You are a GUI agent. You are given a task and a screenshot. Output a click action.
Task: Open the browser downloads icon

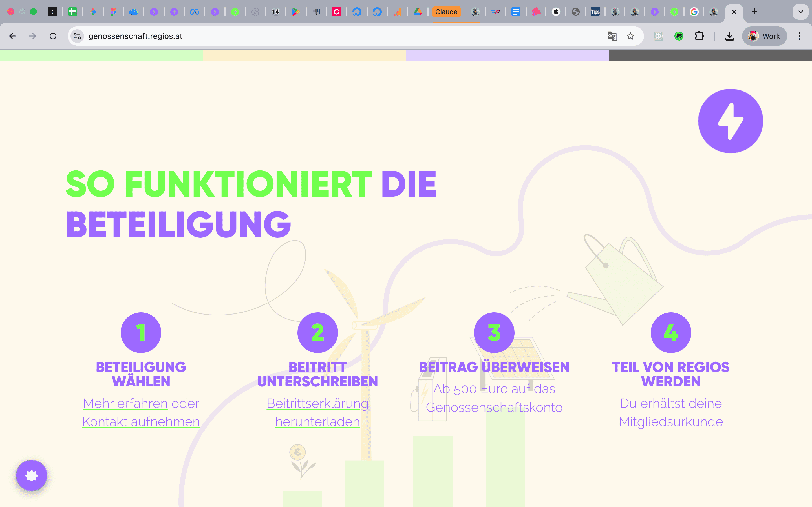(729, 36)
